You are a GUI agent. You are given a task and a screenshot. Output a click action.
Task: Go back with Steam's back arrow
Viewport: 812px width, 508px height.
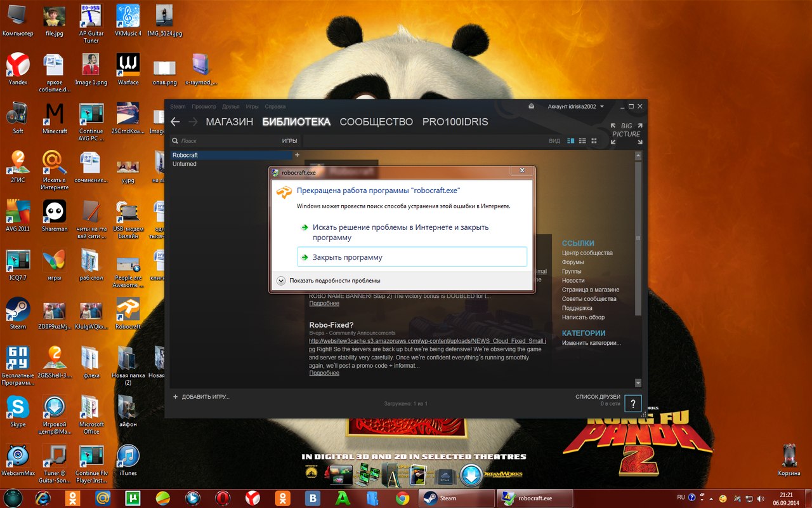[x=176, y=122]
